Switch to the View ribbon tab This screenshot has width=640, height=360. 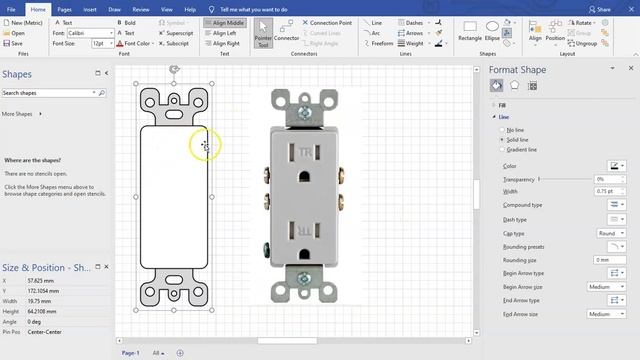click(x=167, y=9)
